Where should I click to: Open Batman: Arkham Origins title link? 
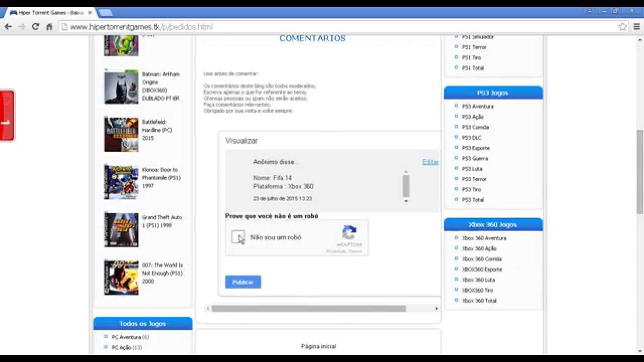pos(160,86)
